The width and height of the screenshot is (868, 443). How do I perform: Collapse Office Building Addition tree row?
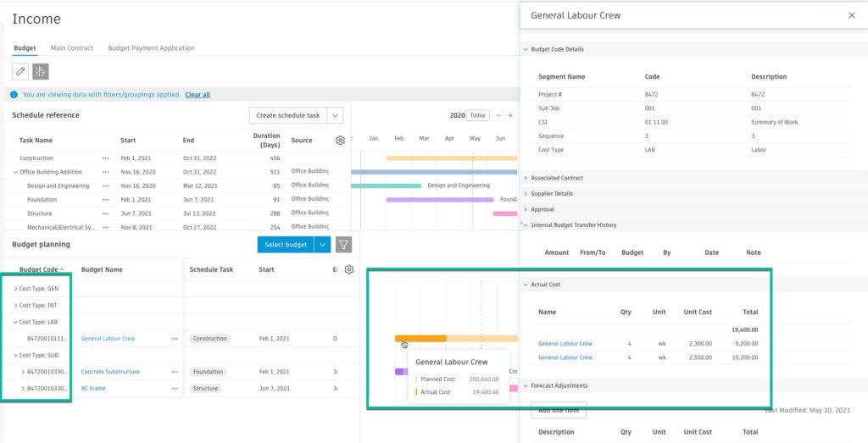15,172
